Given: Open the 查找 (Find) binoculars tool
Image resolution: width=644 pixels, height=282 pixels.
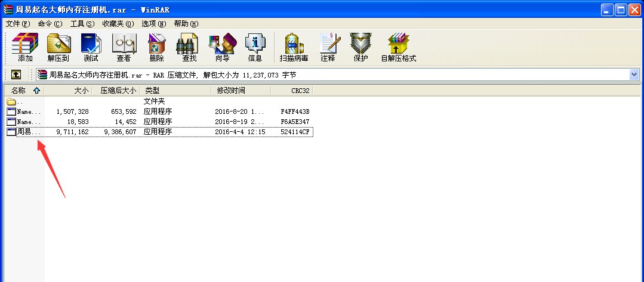Looking at the screenshot, I should click(189, 47).
